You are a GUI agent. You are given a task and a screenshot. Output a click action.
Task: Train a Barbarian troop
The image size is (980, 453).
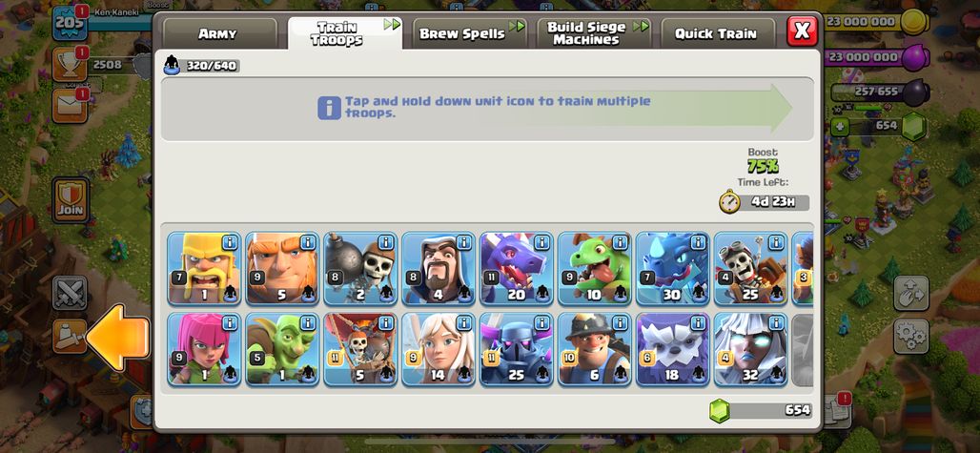(x=204, y=268)
